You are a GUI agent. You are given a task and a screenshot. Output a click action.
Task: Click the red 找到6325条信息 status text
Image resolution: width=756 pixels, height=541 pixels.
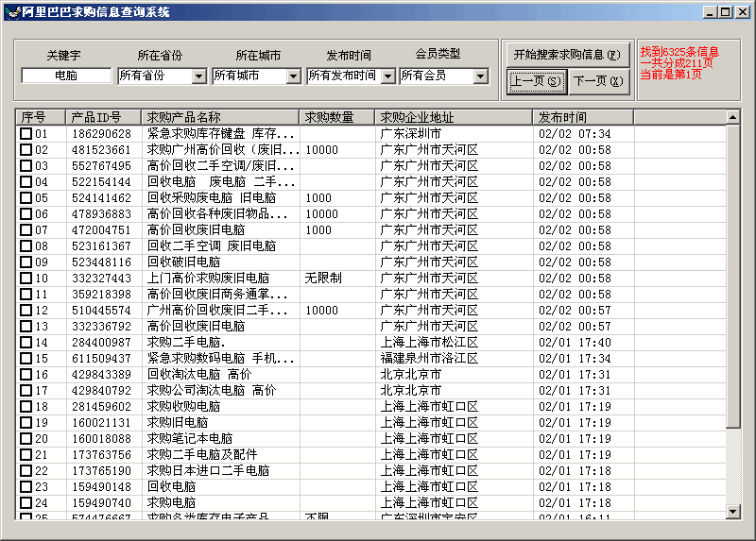pyautogui.click(x=679, y=52)
